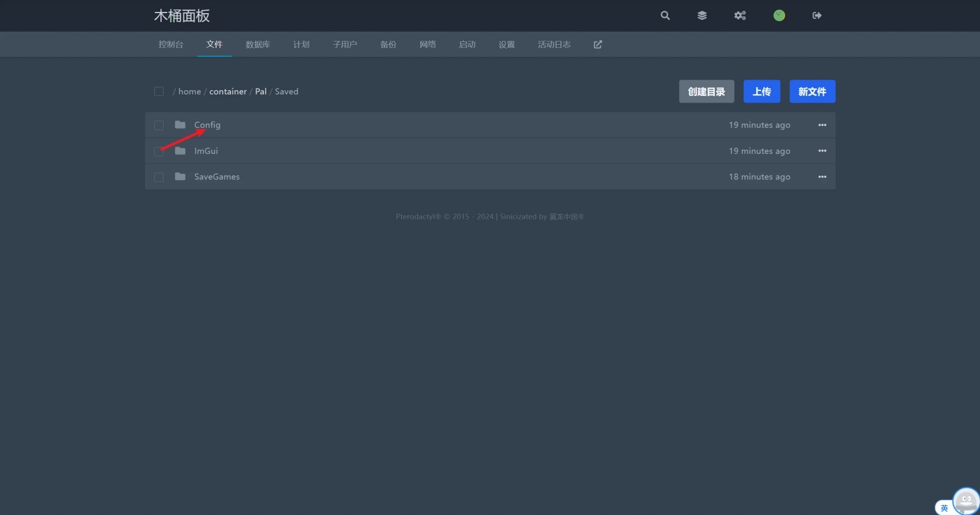Open the 数据库 tab
Screen dimensions: 980x515
pos(258,44)
